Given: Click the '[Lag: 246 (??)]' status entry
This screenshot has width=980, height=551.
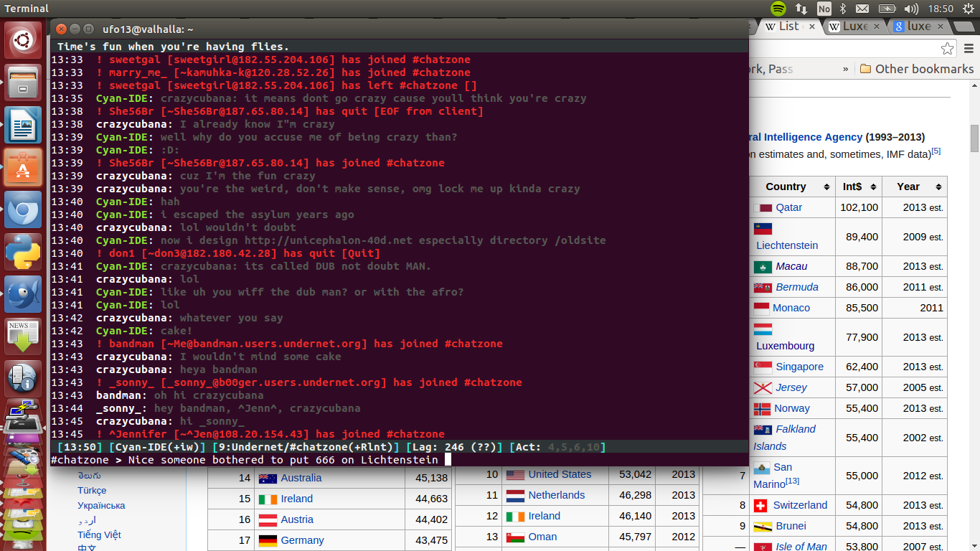Looking at the screenshot, I should click(x=453, y=447).
